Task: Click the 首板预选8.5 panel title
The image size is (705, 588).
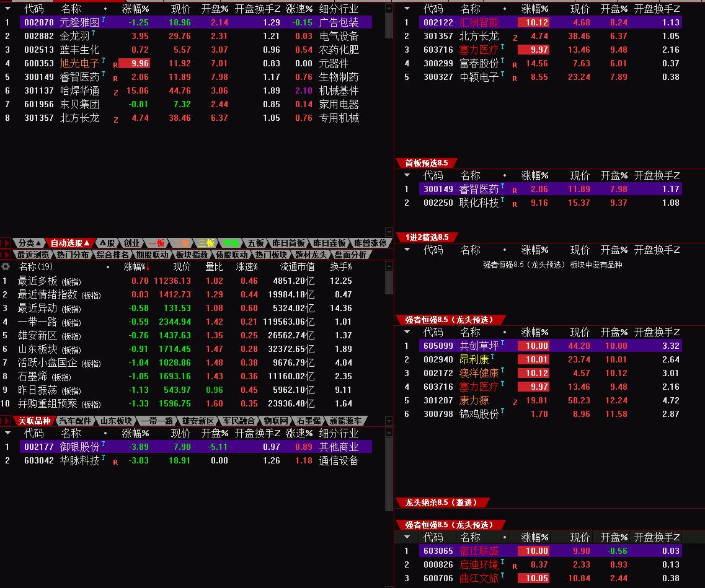Action: (426, 162)
